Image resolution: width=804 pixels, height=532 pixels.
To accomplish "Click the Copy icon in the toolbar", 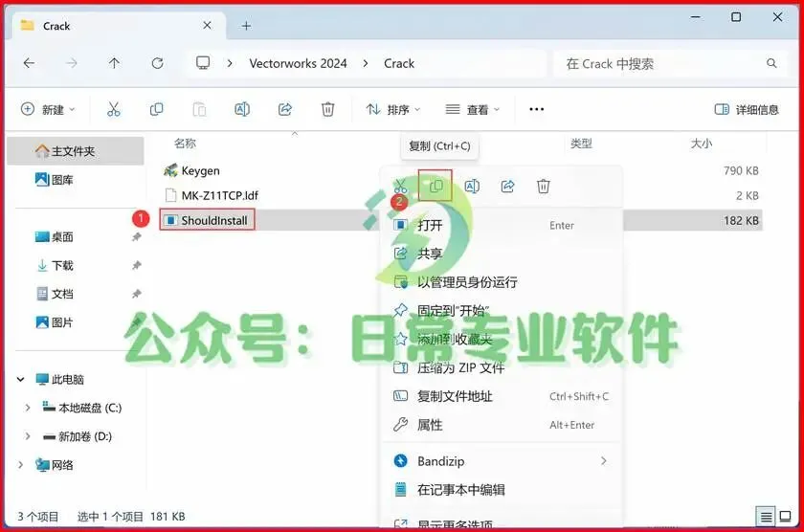I will (156, 109).
